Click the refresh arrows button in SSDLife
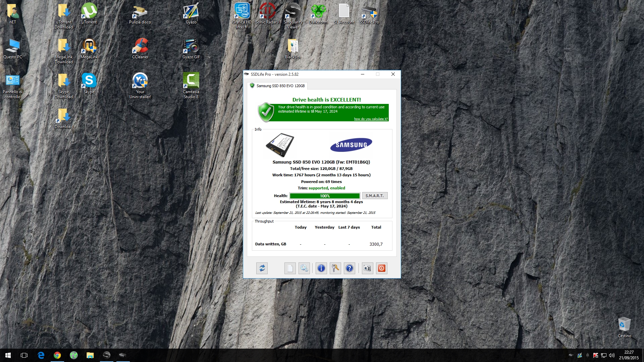Viewport: 644px width, 362px height. (262, 268)
